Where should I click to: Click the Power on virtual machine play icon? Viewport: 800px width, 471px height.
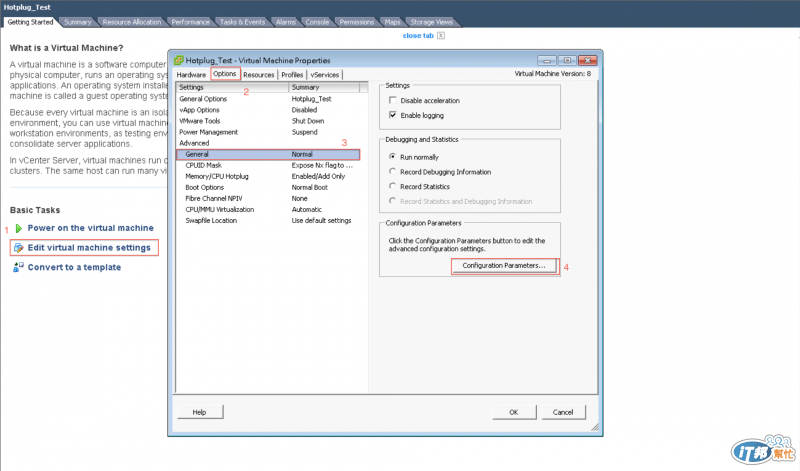click(x=19, y=228)
